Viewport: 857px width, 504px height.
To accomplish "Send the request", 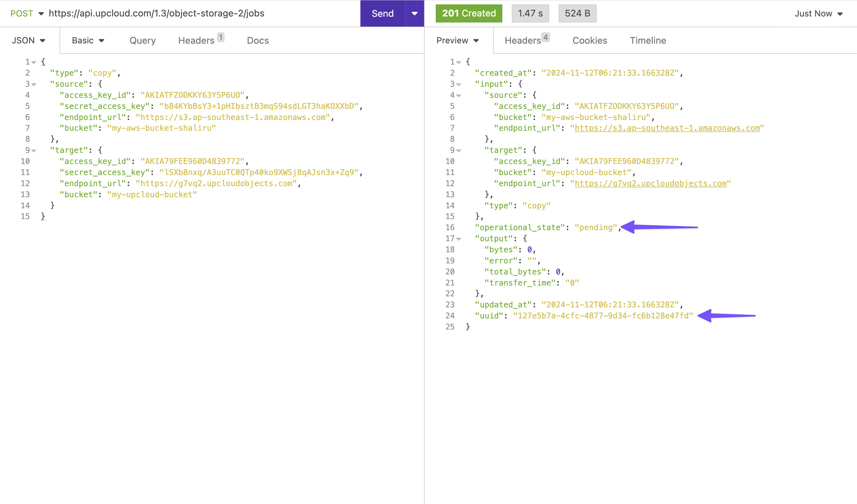I will pos(383,13).
